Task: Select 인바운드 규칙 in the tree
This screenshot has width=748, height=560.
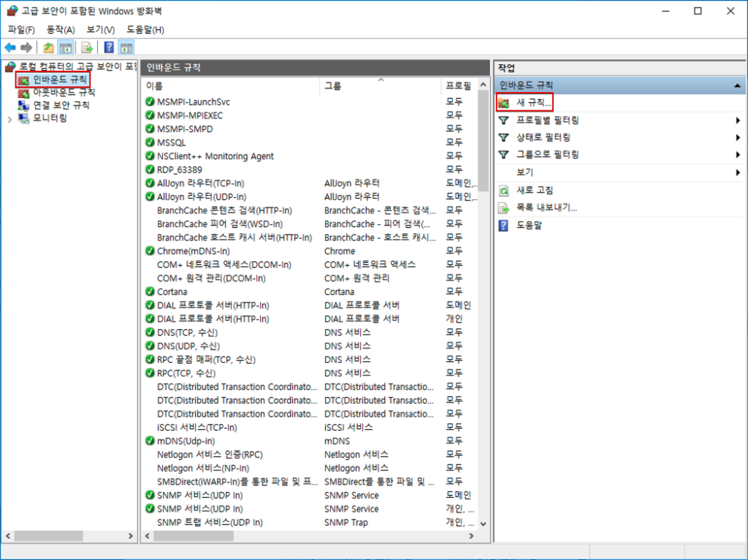Action: click(x=60, y=79)
